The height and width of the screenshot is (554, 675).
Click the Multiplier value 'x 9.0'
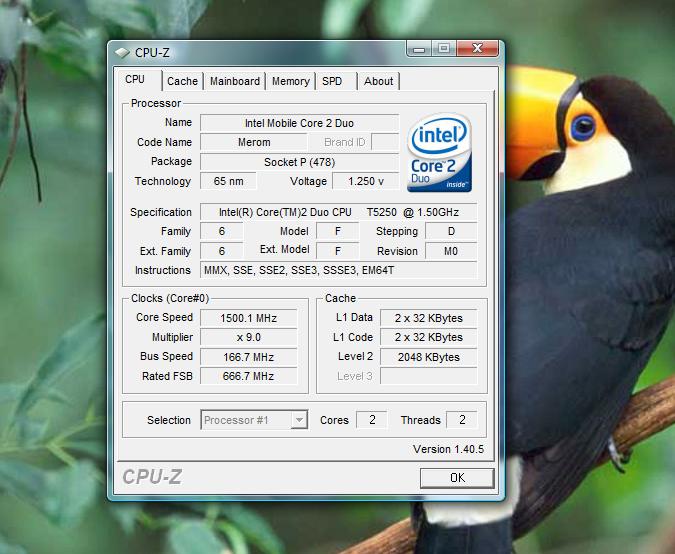(x=248, y=337)
